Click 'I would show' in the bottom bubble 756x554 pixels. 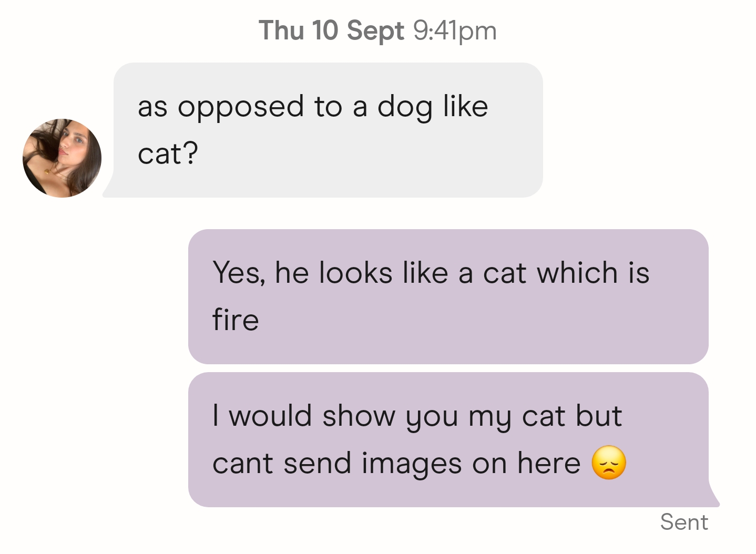point(304,416)
